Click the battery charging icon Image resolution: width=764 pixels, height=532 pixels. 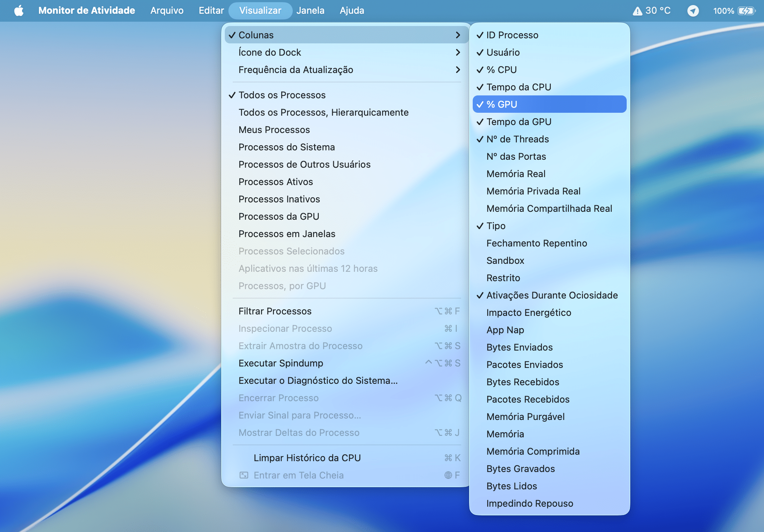click(746, 11)
